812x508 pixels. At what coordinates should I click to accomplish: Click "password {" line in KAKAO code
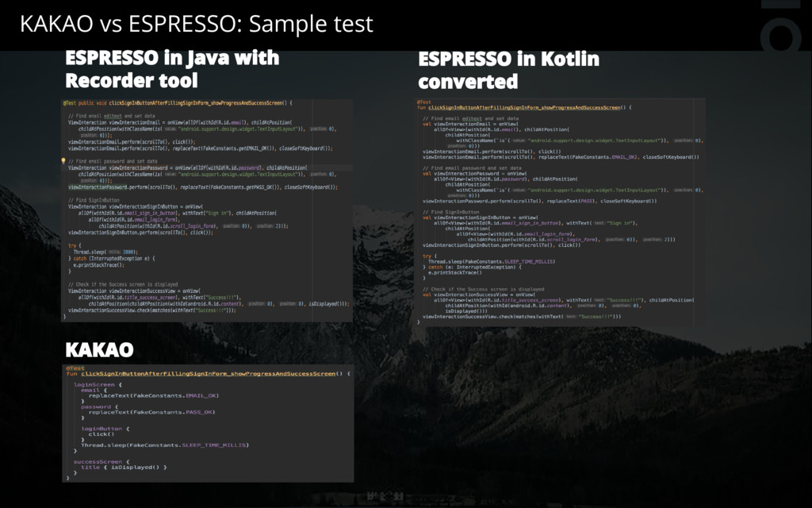coord(99,407)
